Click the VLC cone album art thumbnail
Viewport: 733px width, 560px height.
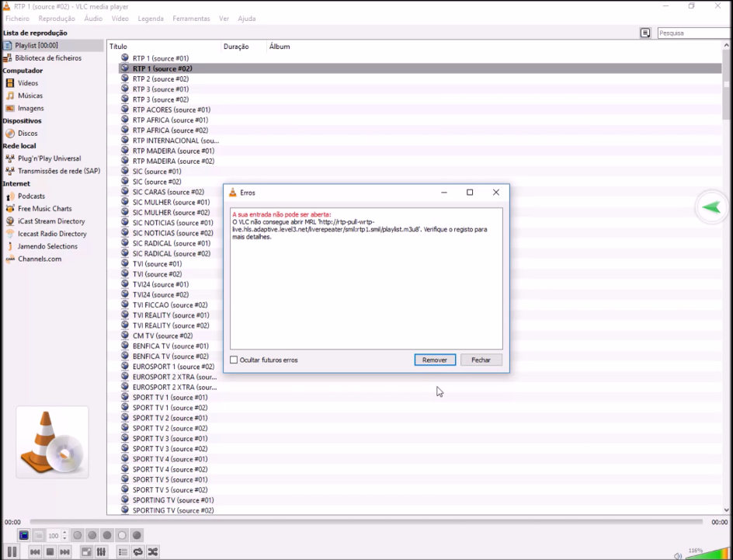(52, 442)
